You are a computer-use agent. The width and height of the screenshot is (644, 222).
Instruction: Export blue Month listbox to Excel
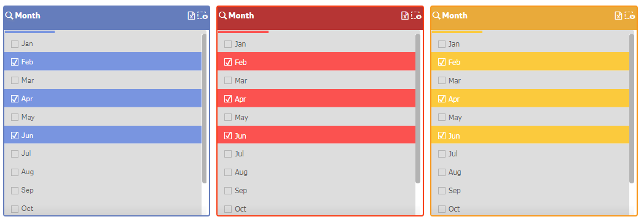click(x=191, y=15)
